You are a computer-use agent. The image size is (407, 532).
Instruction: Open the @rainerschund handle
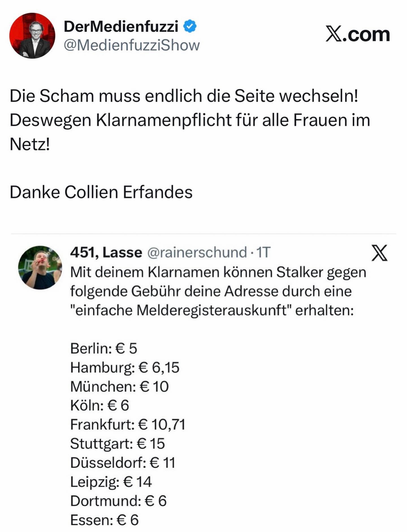[197, 252]
